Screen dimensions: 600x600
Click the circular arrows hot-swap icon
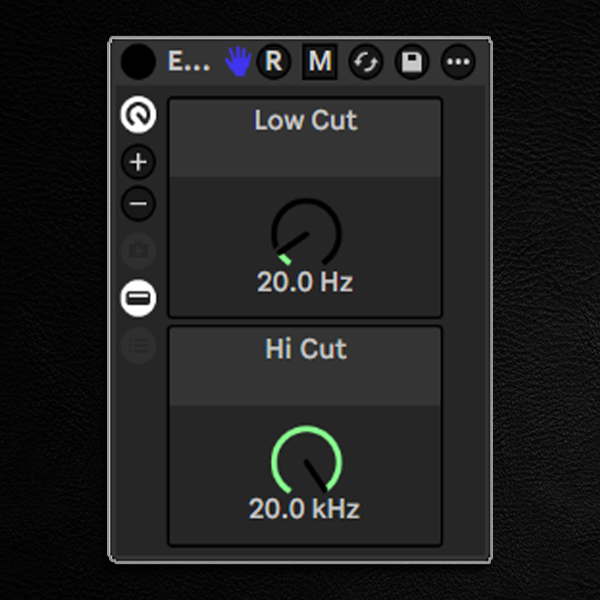pyautogui.click(x=365, y=62)
